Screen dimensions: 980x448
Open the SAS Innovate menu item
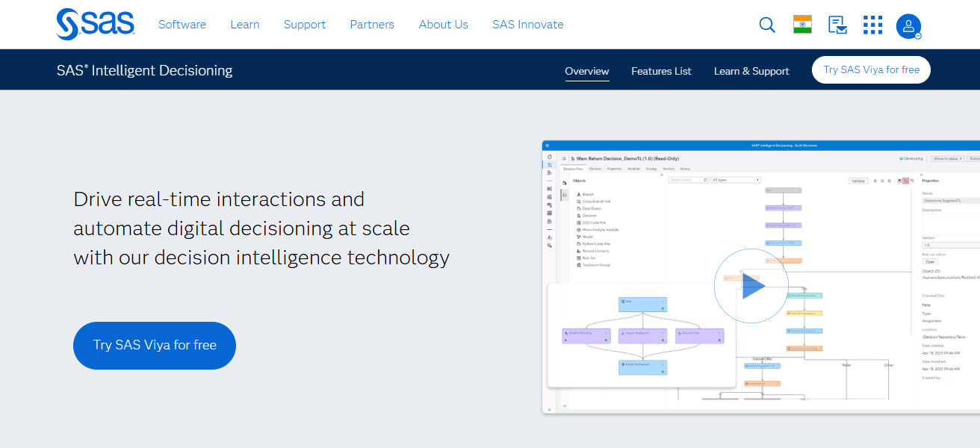[527, 24]
